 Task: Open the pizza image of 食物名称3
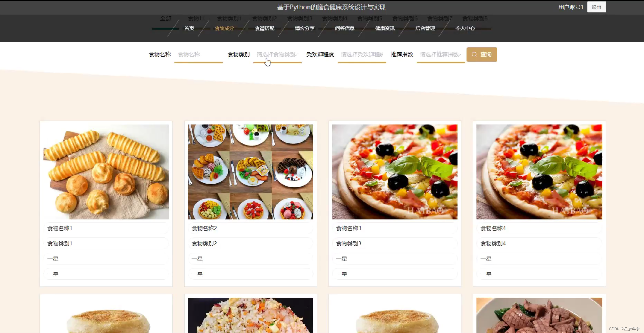[395, 172]
